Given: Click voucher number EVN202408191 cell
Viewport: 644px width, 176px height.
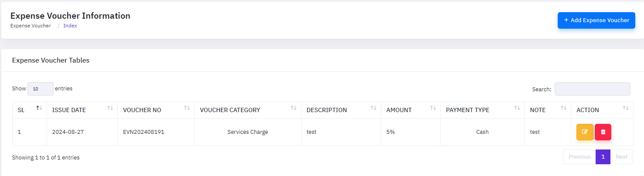Looking at the screenshot, I should click(x=144, y=132).
